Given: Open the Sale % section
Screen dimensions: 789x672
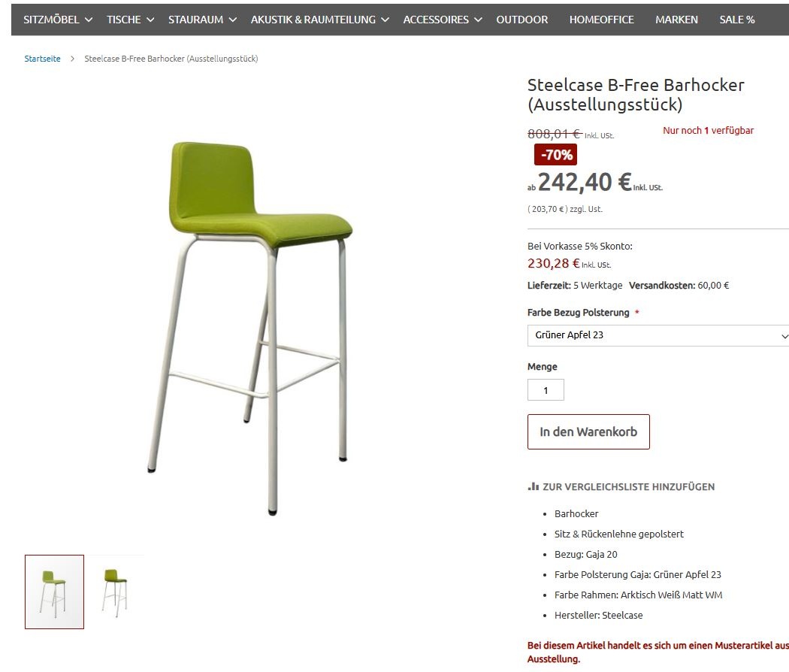Looking at the screenshot, I should click(x=736, y=20).
